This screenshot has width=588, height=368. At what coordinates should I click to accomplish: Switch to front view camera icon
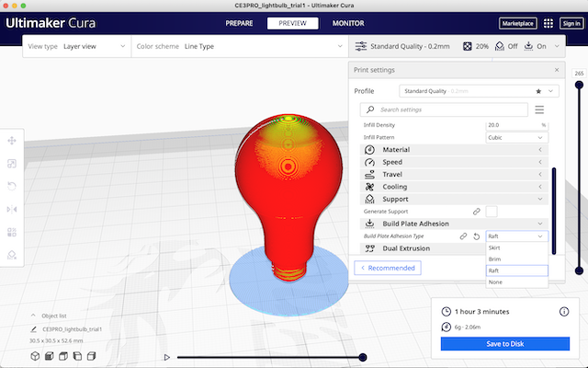(49, 356)
